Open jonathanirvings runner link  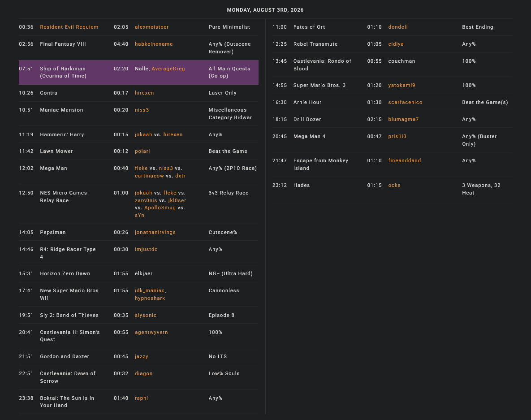(155, 232)
